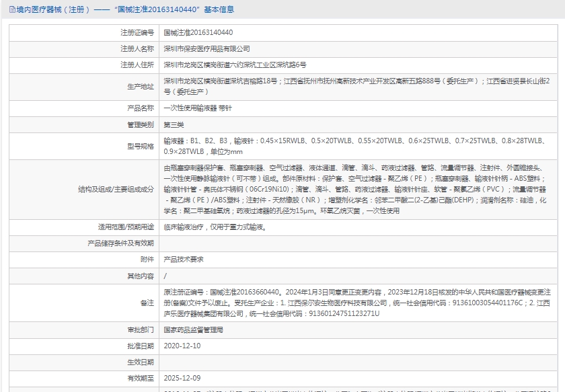This screenshot has height=392, width=565.
Task: Click the 备注 row label
Action: pos(147,303)
